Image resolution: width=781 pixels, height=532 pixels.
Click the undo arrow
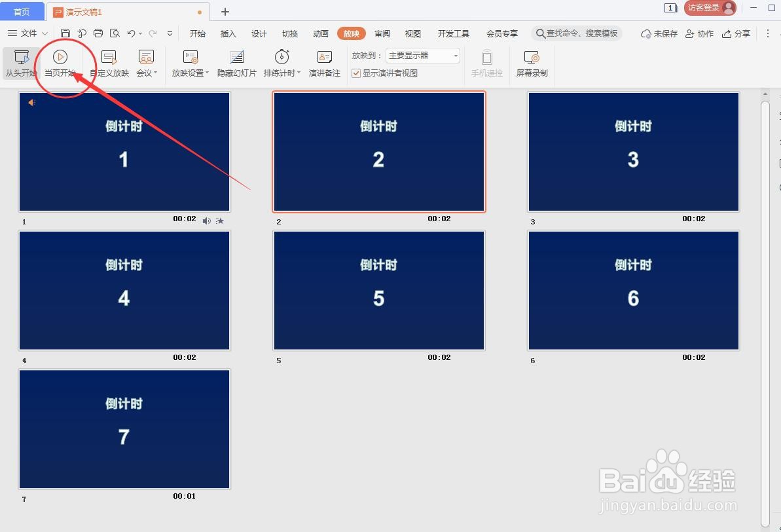click(x=131, y=33)
